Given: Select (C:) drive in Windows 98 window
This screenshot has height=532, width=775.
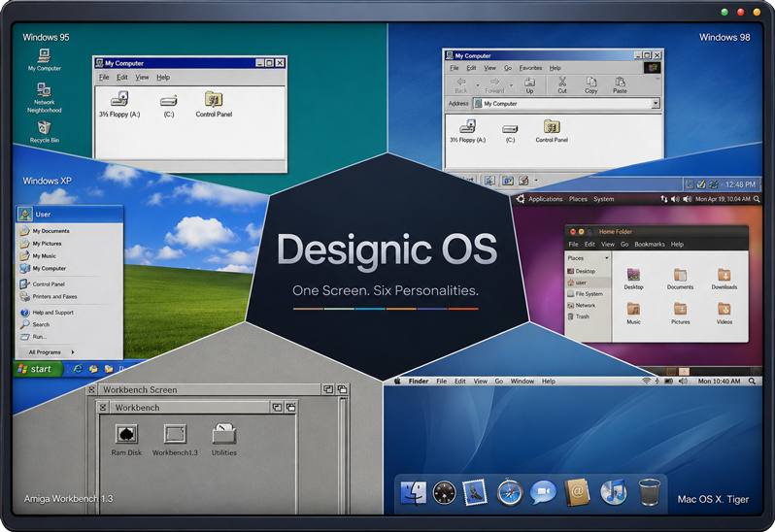Looking at the screenshot, I should 510,132.
